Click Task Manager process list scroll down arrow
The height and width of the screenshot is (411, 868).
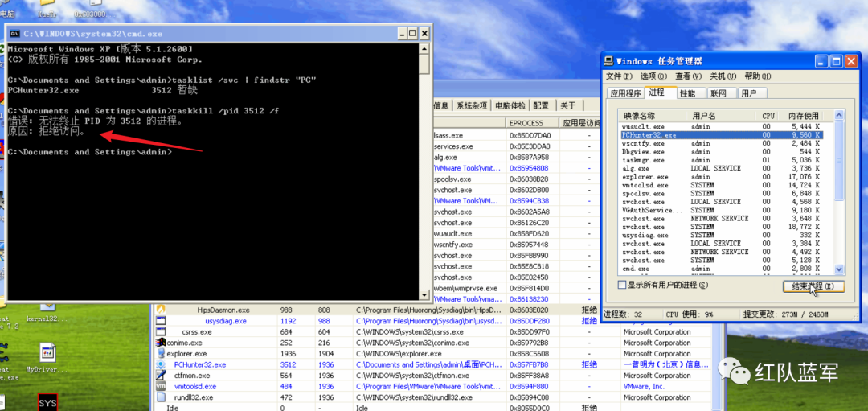838,269
